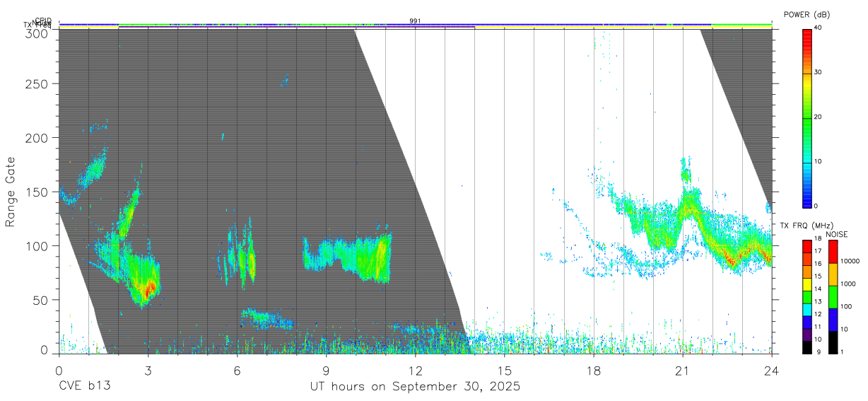Click the 150 tick on the Range Gate axis

tap(37, 192)
